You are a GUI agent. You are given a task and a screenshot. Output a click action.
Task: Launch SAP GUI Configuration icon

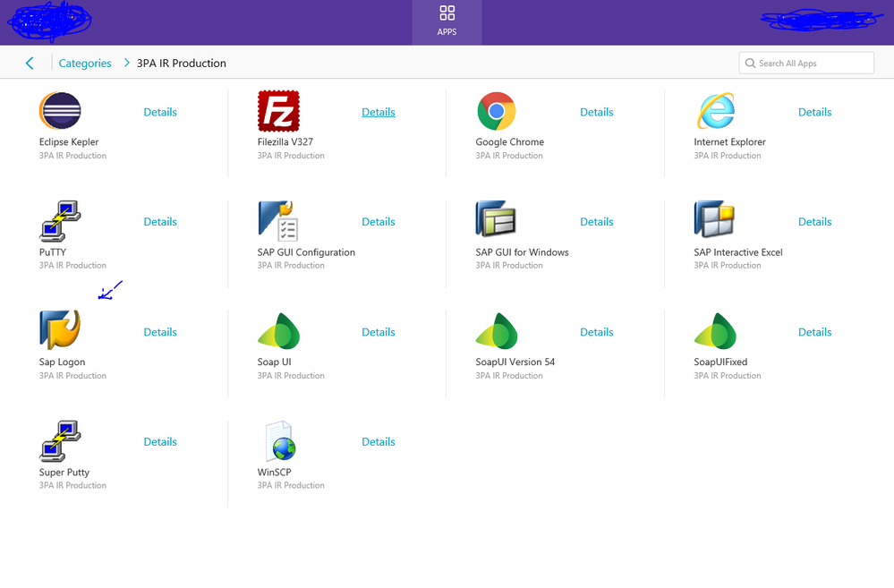[278, 222]
